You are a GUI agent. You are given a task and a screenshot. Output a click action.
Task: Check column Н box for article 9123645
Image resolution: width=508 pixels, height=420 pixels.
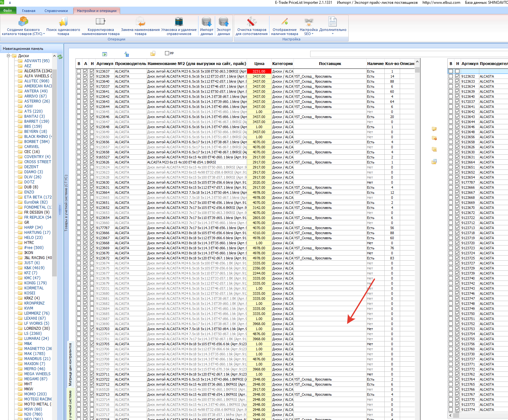click(x=92, y=112)
